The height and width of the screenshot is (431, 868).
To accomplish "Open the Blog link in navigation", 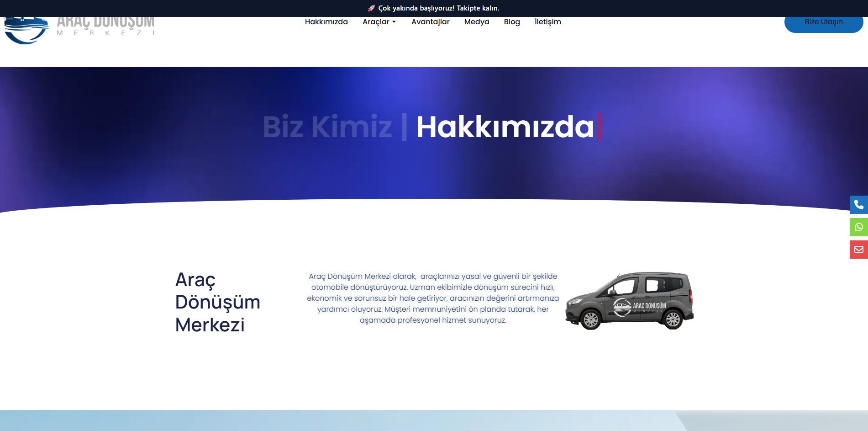I will pyautogui.click(x=511, y=22).
